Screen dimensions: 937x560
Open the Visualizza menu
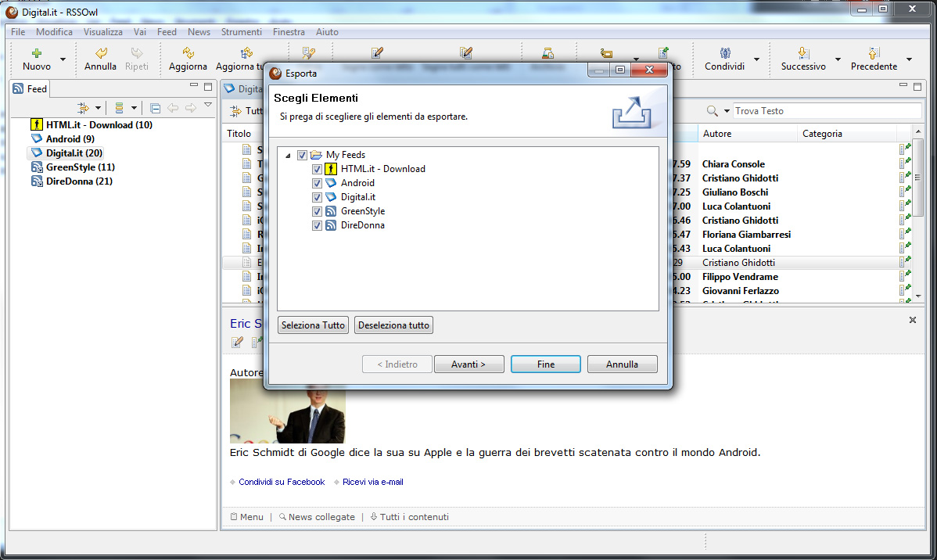[102, 32]
